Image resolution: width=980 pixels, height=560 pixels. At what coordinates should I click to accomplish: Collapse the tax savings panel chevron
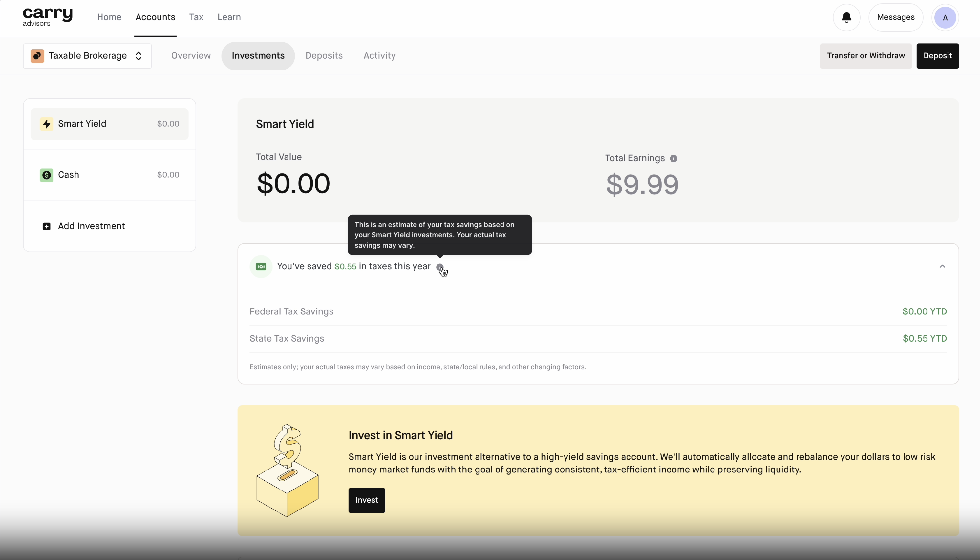click(942, 266)
